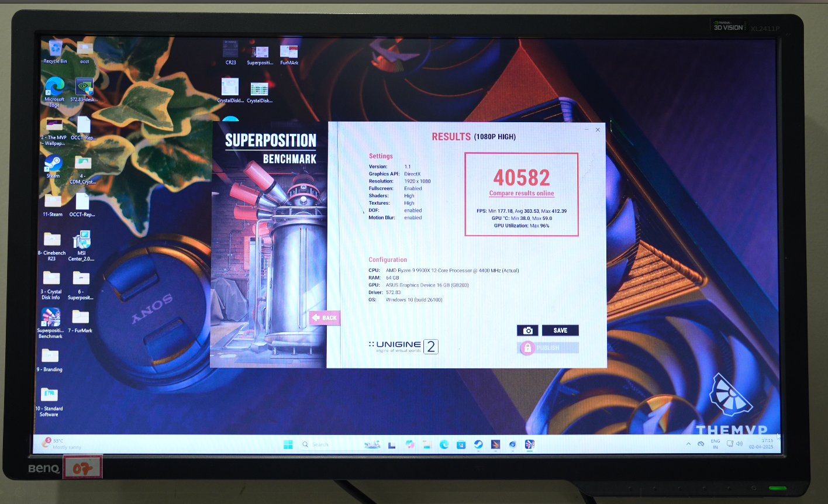Viewport: 828px width, 504px height.
Task: Select the 2 - The MVP Wallpaper folder
Action: pos(54,132)
